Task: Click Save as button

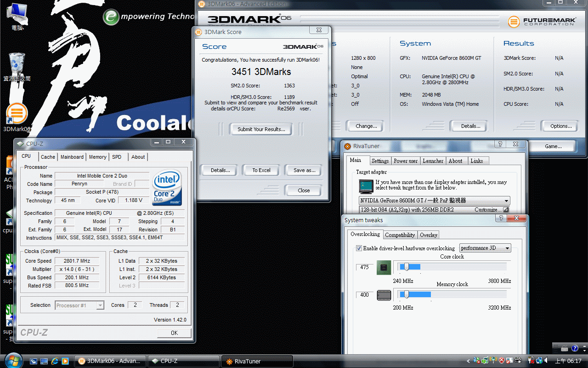Action: pos(304,170)
